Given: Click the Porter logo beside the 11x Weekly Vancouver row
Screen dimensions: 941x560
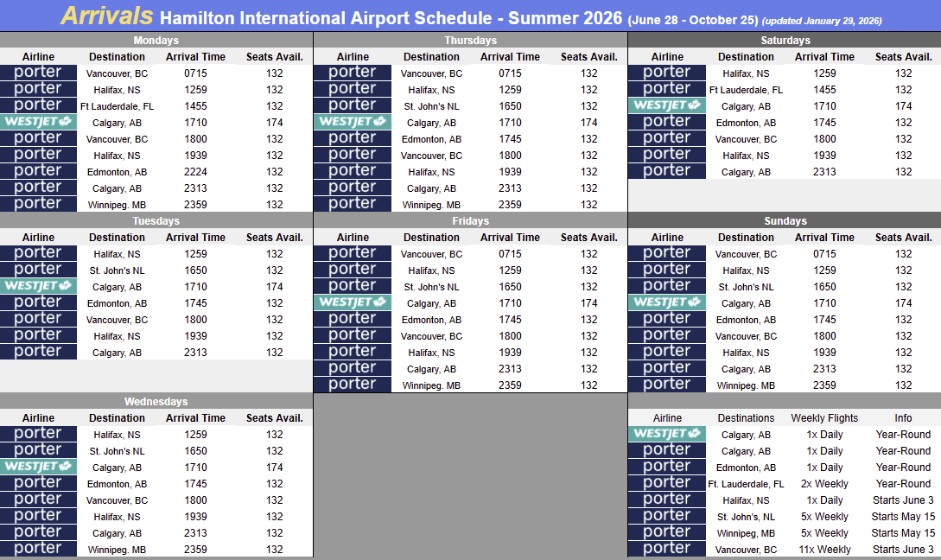Looking at the screenshot, I should click(666, 549).
